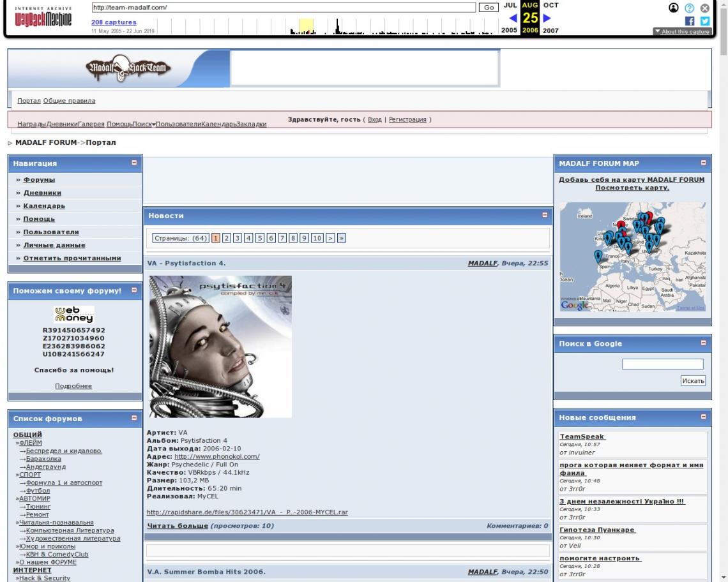Image resolution: width=728 pixels, height=582 pixels.
Task: Collapse the Список форумов panel
Action: click(x=134, y=418)
